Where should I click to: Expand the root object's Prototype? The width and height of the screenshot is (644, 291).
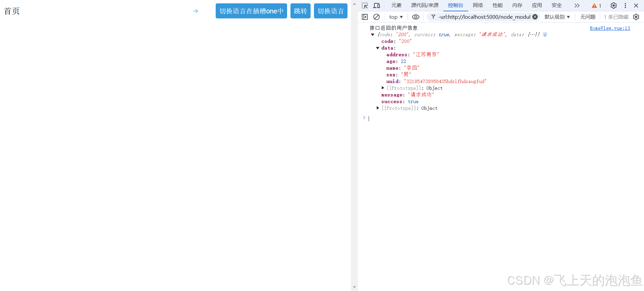[x=378, y=108]
